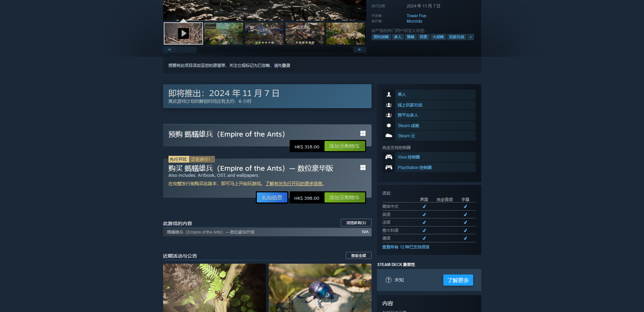Screen dimensions: 644x312
Task: Click right arrow of thumbnail strip
Action: click(x=360, y=50)
